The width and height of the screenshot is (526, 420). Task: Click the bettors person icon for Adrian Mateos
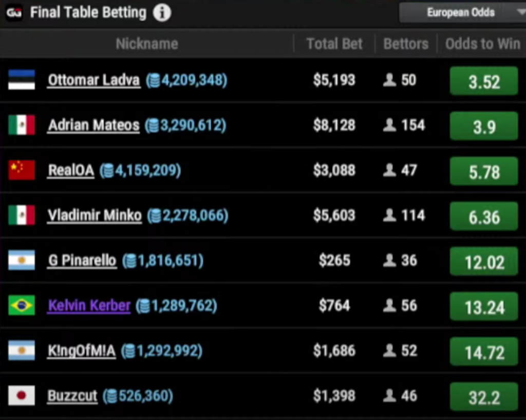[x=390, y=125]
